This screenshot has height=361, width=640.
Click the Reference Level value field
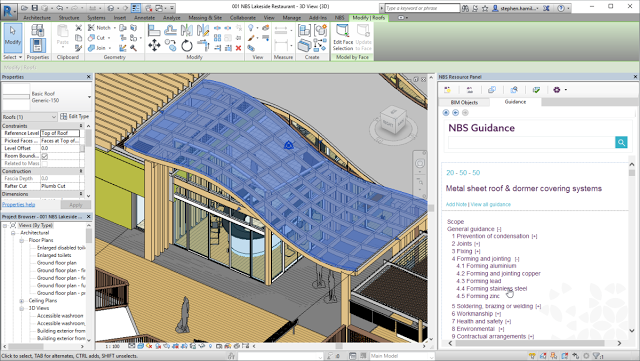coord(60,133)
